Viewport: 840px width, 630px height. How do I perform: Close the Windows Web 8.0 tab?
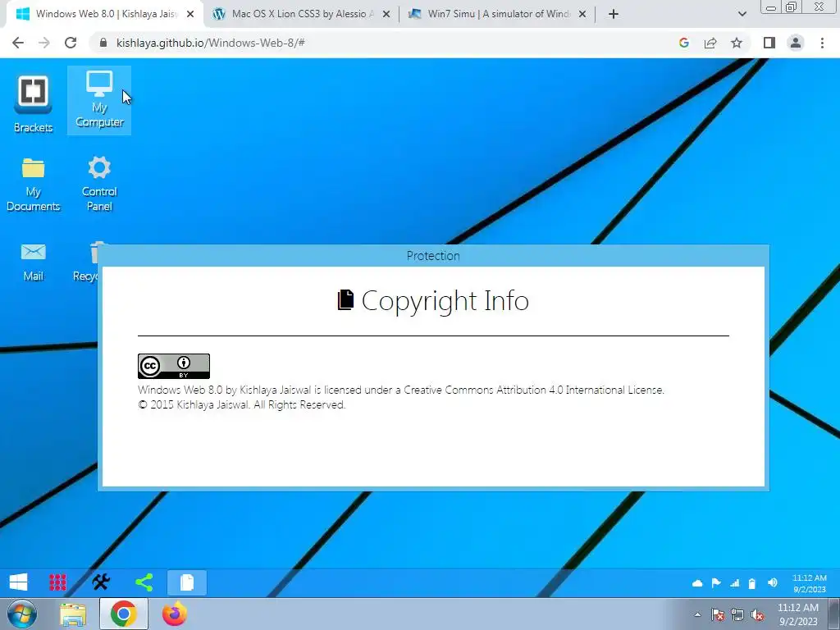190,15
